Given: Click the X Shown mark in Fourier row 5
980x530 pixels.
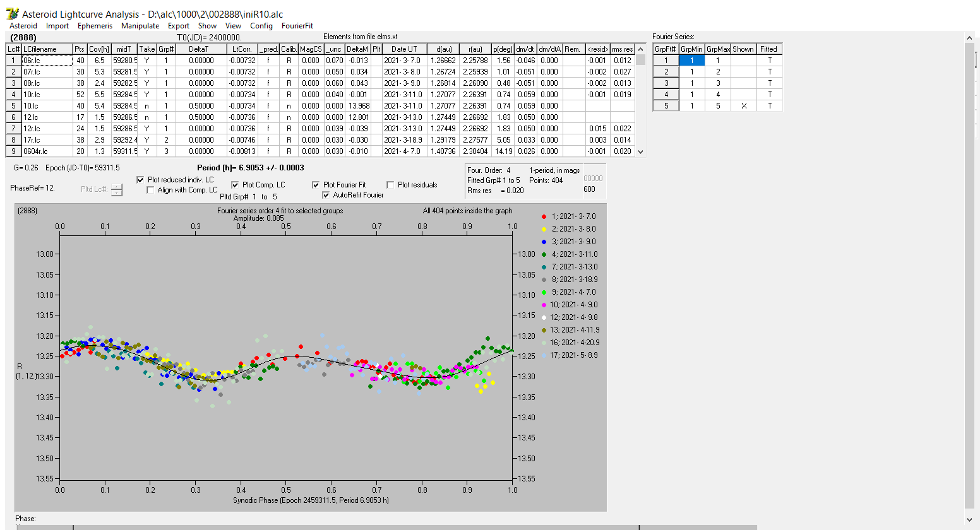Looking at the screenshot, I should (x=744, y=106).
